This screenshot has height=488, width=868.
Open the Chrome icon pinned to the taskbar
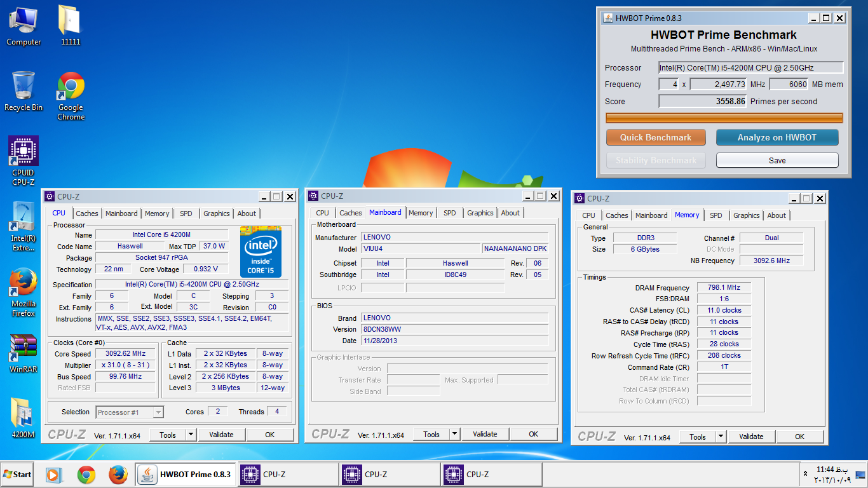point(86,475)
